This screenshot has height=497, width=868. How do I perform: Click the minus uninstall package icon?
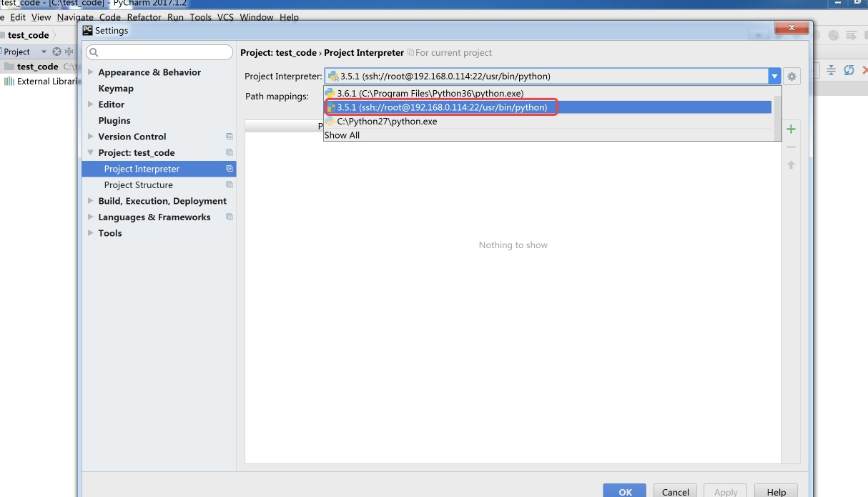(x=791, y=147)
